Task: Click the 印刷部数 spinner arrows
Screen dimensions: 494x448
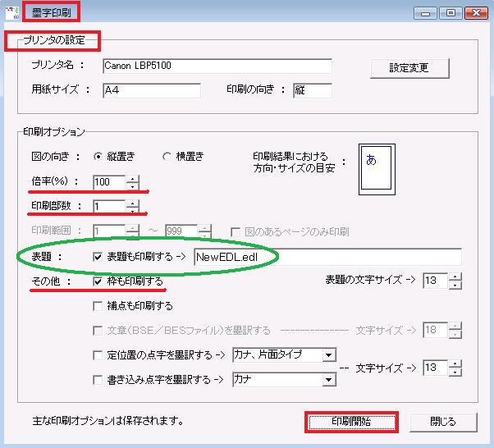Action: [133, 207]
